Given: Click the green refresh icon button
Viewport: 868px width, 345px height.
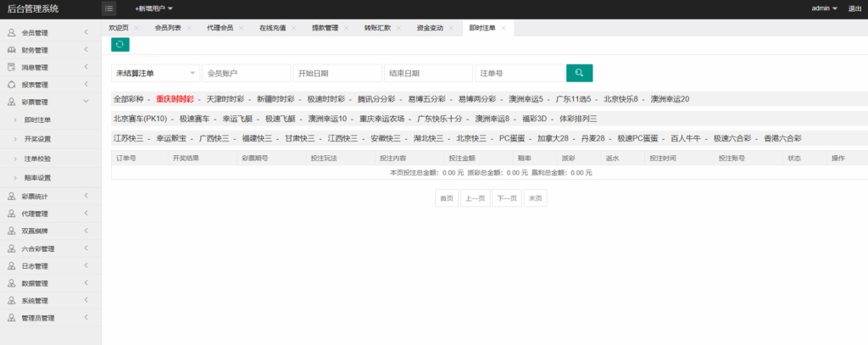Looking at the screenshot, I should click(x=120, y=44).
